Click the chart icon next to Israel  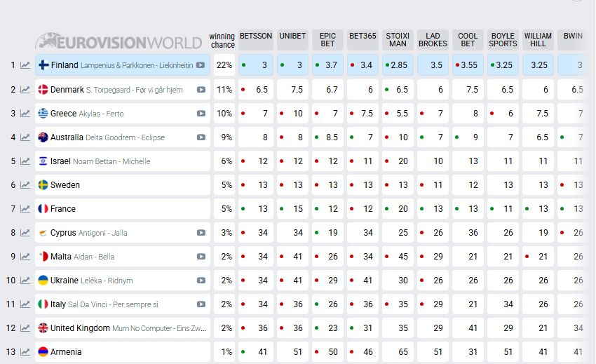click(x=25, y=161)
